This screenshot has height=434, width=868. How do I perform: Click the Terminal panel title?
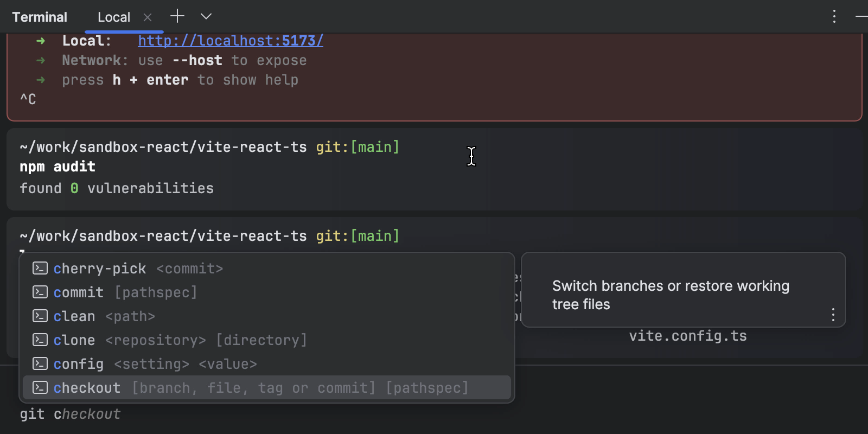click(40, 17)
